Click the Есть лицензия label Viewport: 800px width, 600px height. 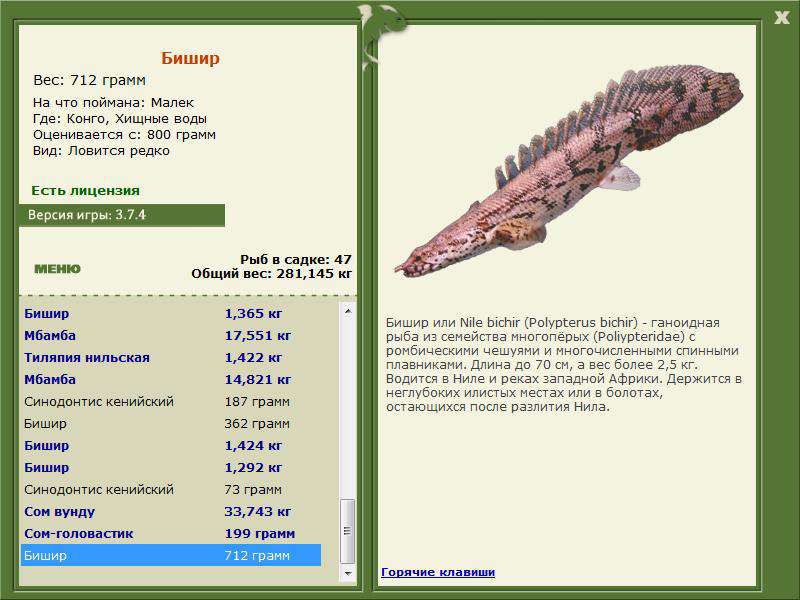coord(85,190)
